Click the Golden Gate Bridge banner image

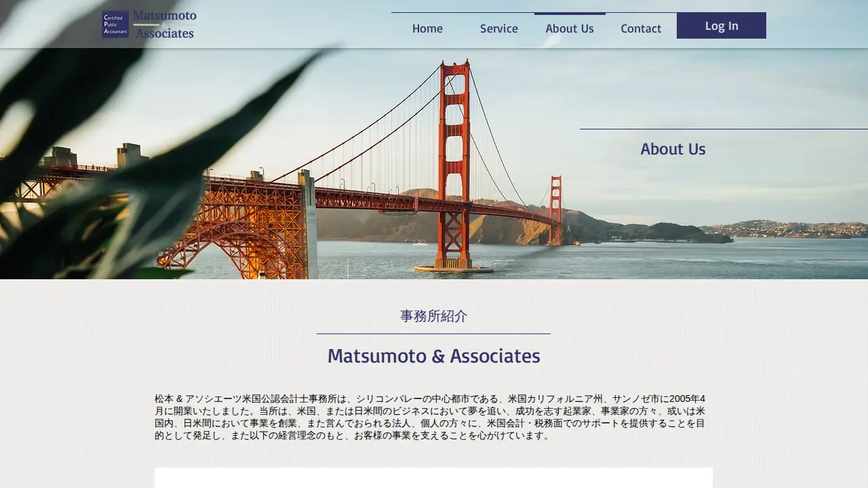(434, 140)
